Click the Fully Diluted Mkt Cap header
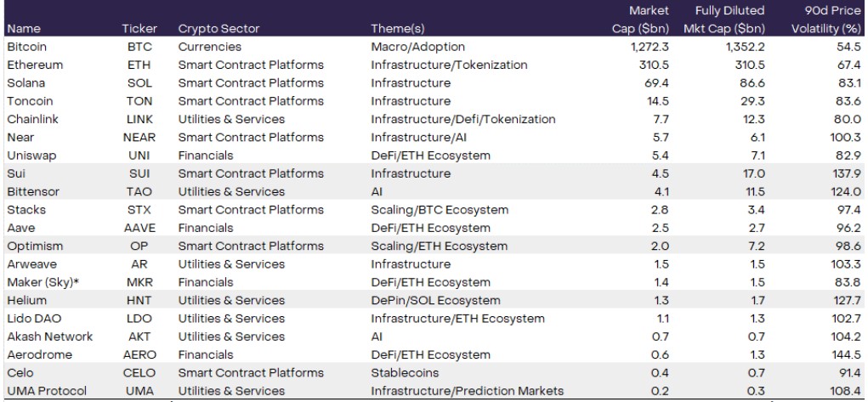 (730, 20)
